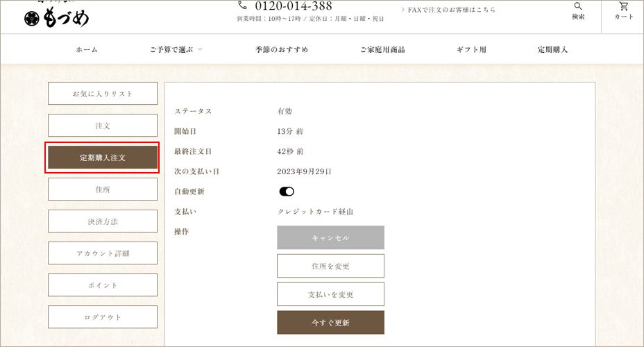The image size is (644, 347).
Task: Open ご家庭用商品 in navigation
Action: tap(382, 50)
